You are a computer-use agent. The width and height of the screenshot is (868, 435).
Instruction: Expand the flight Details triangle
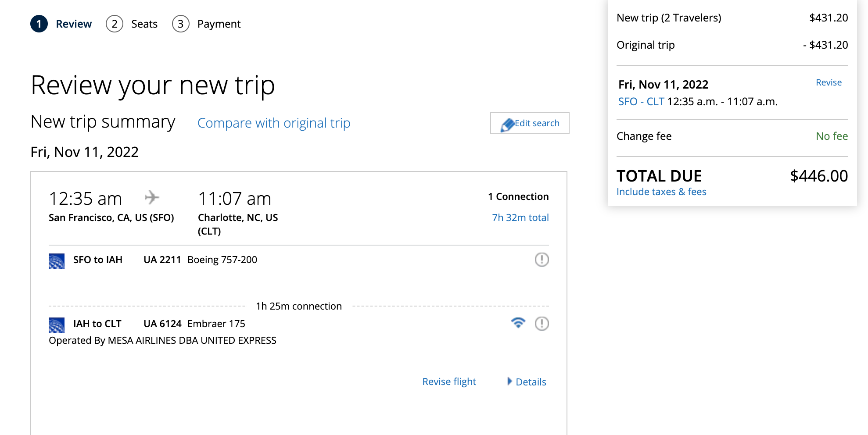pyautogui.click(x=509, y=381)
